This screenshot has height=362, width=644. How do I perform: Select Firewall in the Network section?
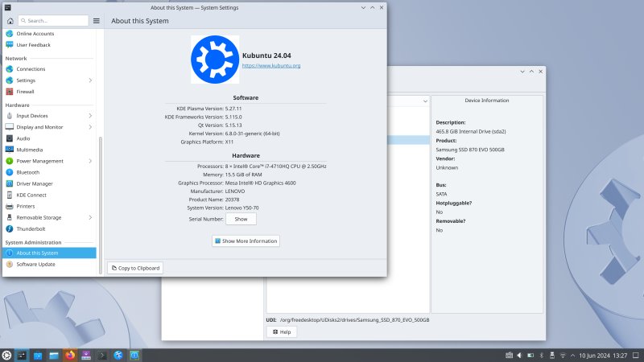pos(25,92)
